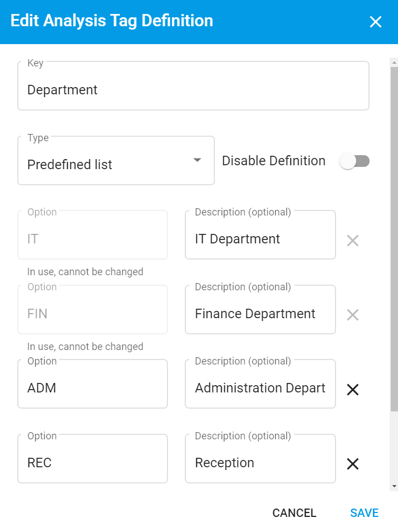Click the X icon next to Administration Depart
The height and width of the screenshot is (532, 398).
(x=352, y=389)
